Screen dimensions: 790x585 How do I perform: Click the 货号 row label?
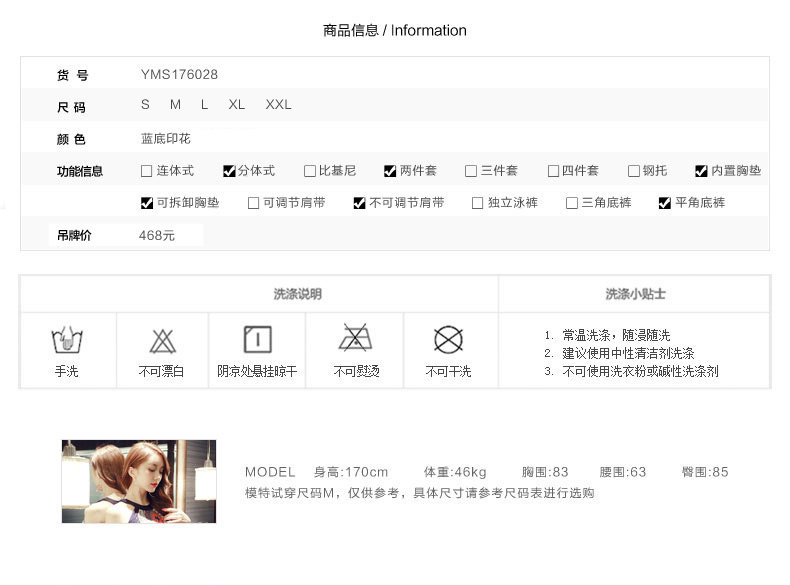pos(73,76)
